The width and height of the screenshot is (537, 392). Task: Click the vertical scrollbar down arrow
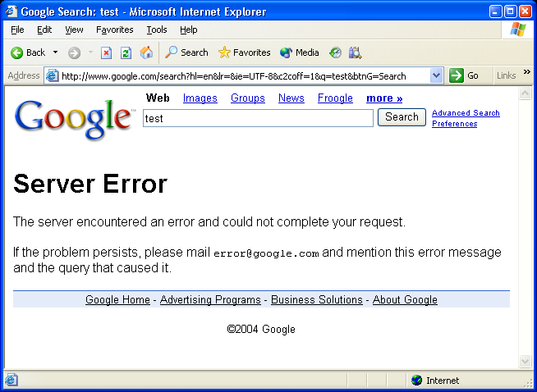point(526,362)
